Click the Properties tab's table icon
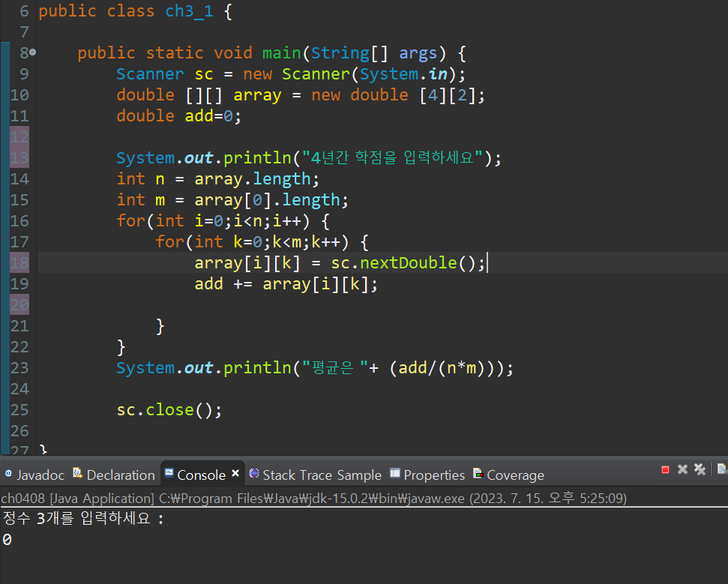Viewport: 728px width, 584px height. (x=394, y=473)
